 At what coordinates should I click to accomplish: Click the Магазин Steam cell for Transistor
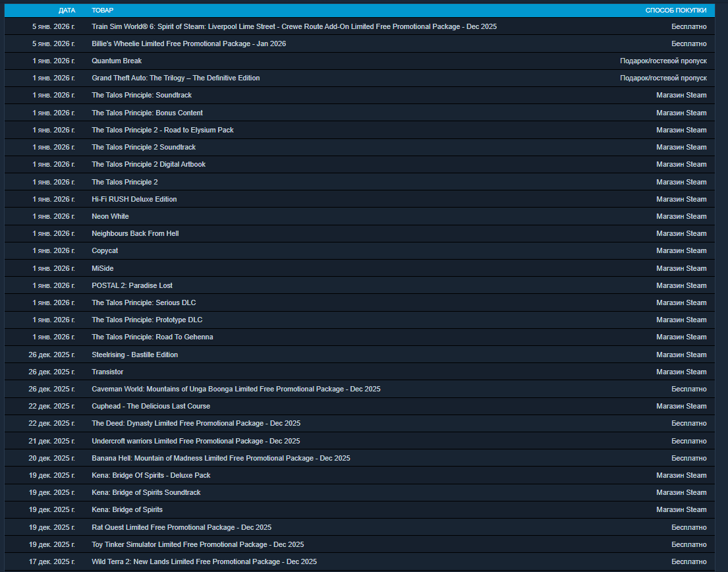click(x=682, y=372)
